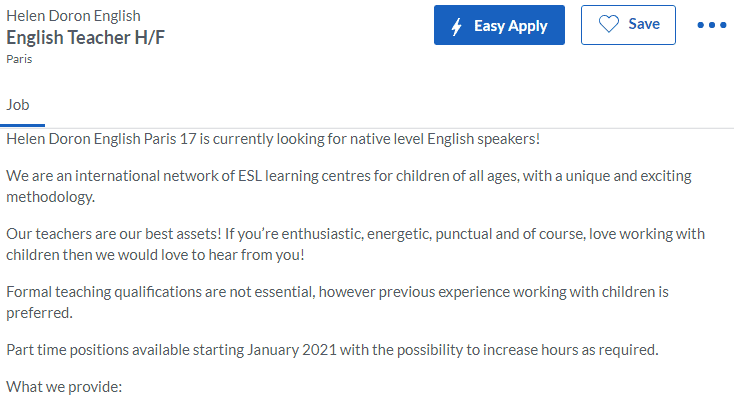Click the heart icon to save job
Viewport: 734px width, 400px height.
(x=609, y=25)
